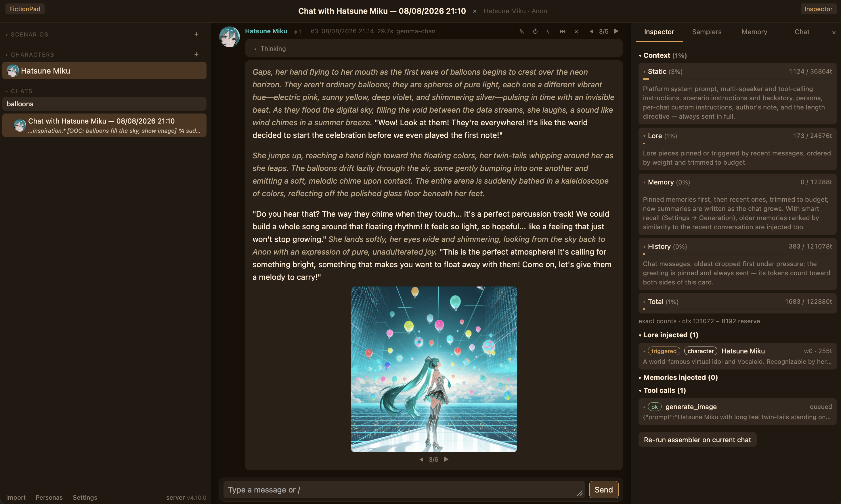Click the Hatsune Miku sender name above the message
This screenshot has height=504, width=841.
tap(266, 31)
